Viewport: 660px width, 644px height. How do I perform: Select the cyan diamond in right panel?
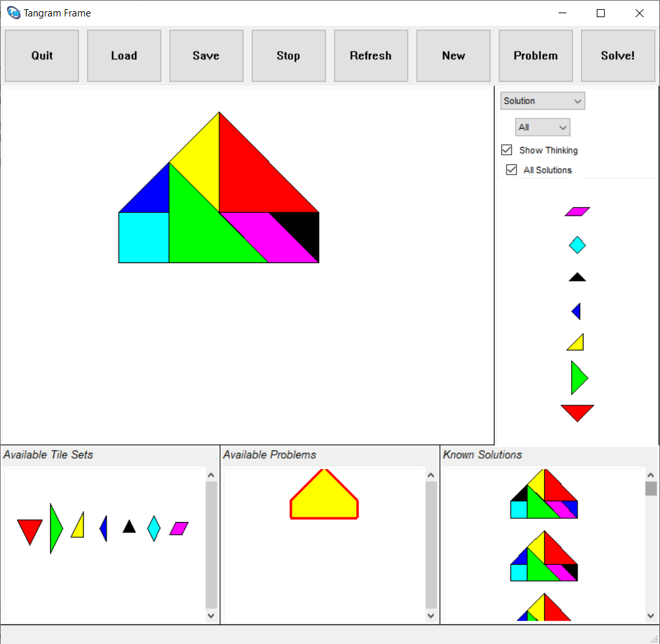coord(577,245)
